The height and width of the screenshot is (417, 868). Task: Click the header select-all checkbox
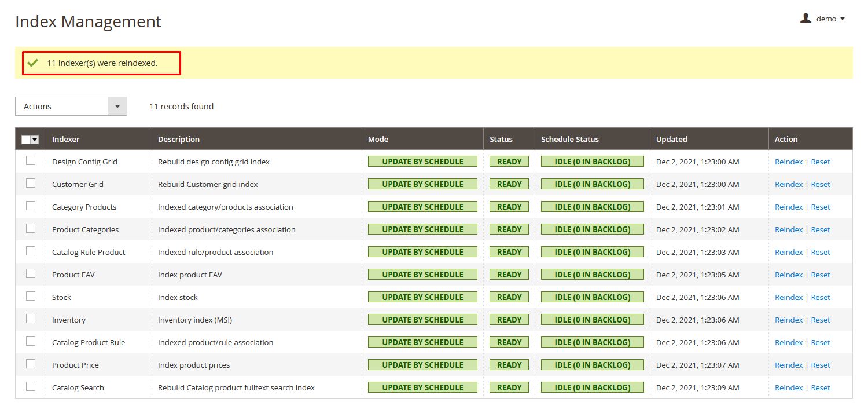26,140
